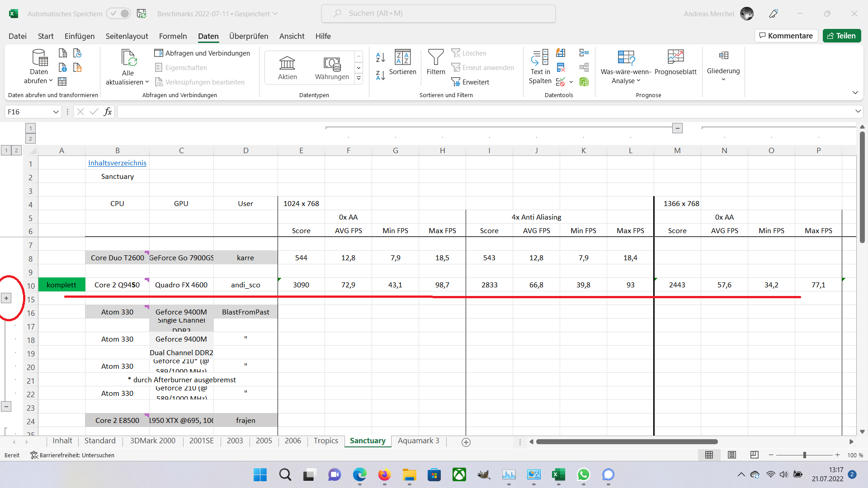Switch to the Aquamark 3 sheet
The width and height of the screenshot is (868, 488).
(x=418, y=441)
